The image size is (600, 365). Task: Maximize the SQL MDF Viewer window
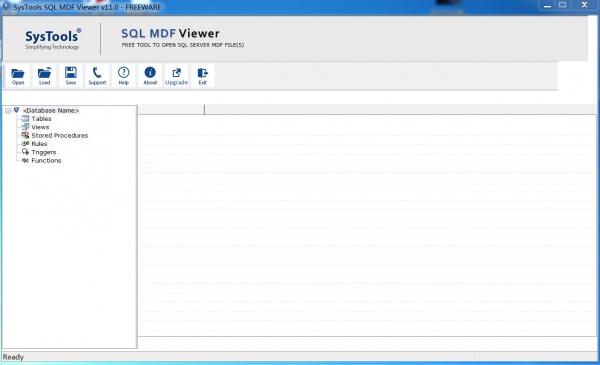(562, 5)
